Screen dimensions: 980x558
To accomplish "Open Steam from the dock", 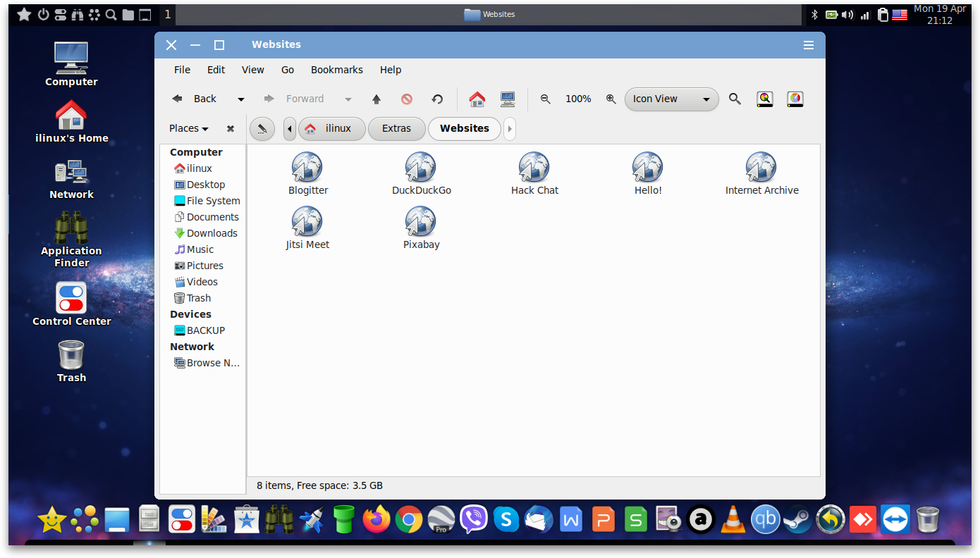I will [798, 520].
